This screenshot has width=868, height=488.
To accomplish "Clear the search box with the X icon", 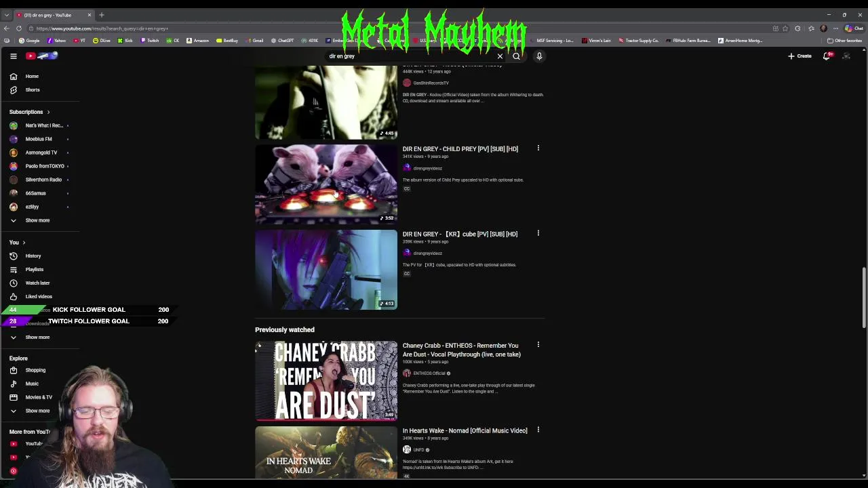I will click(x=500, y=56).
